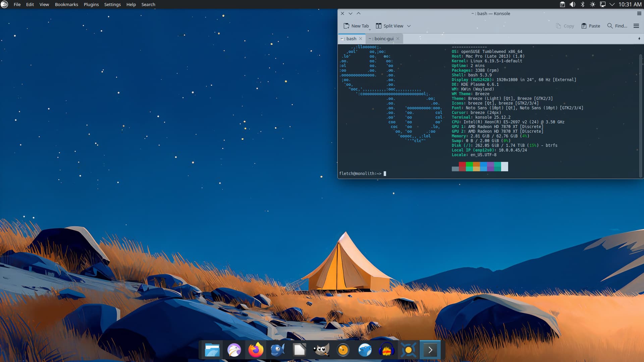
Task: Open GIMP from the dock
Action: (321, 350)
